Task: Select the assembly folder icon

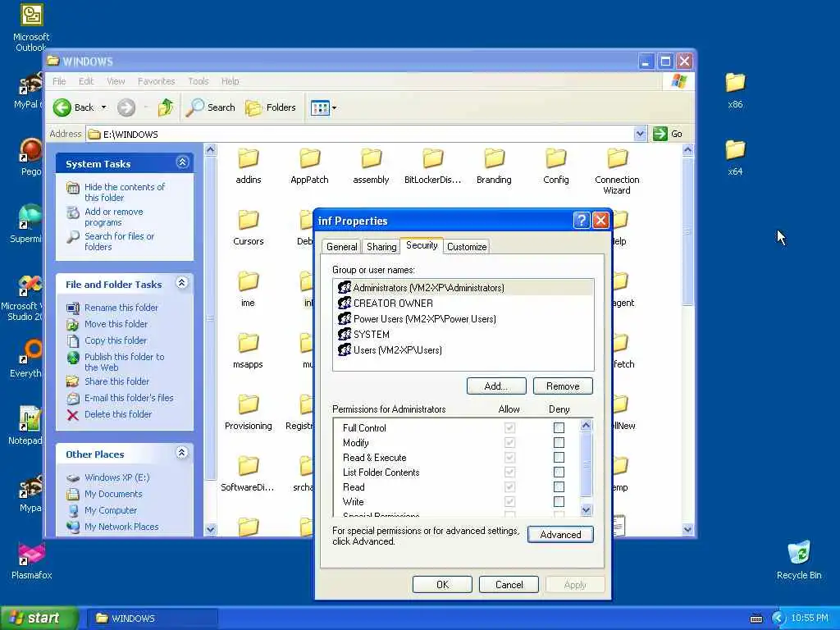Action: [372, 158]
